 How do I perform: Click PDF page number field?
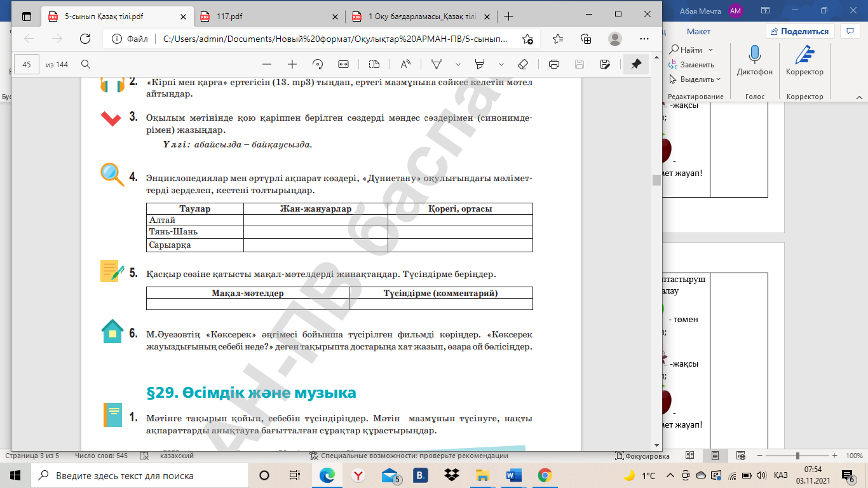click(27, 64)
